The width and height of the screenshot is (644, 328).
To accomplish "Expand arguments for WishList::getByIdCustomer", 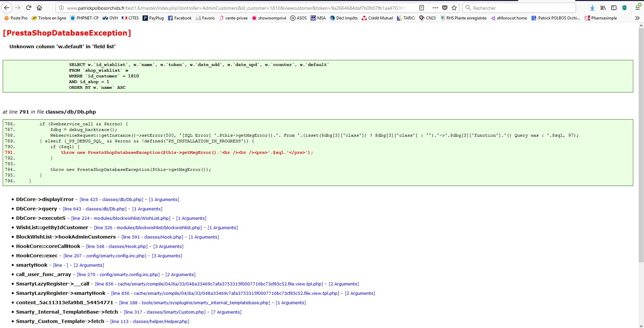I will 223,227.
